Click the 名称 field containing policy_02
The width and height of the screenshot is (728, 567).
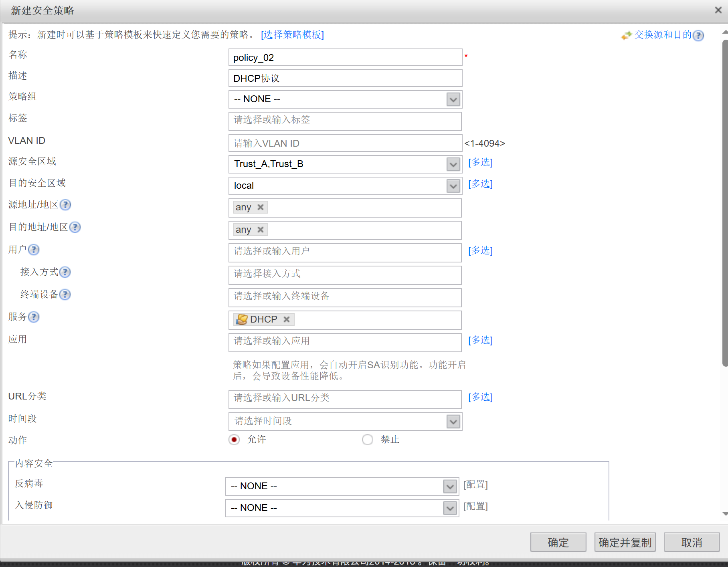tap(346, 57)
